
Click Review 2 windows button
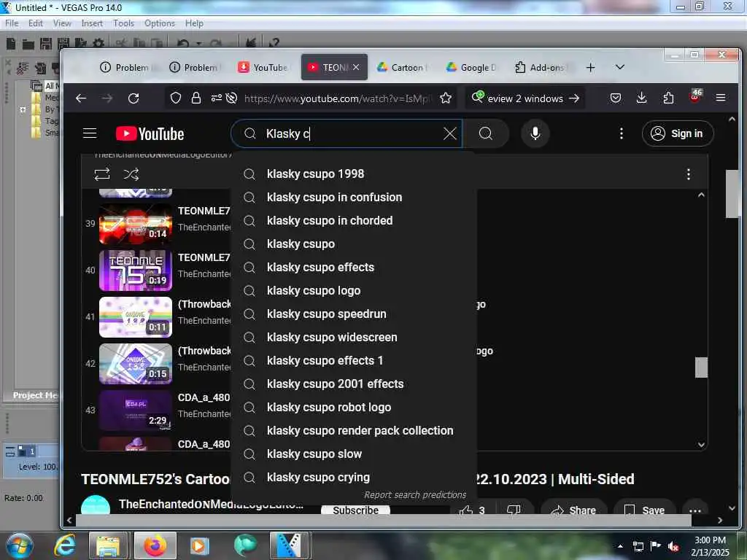click(525, 98)
